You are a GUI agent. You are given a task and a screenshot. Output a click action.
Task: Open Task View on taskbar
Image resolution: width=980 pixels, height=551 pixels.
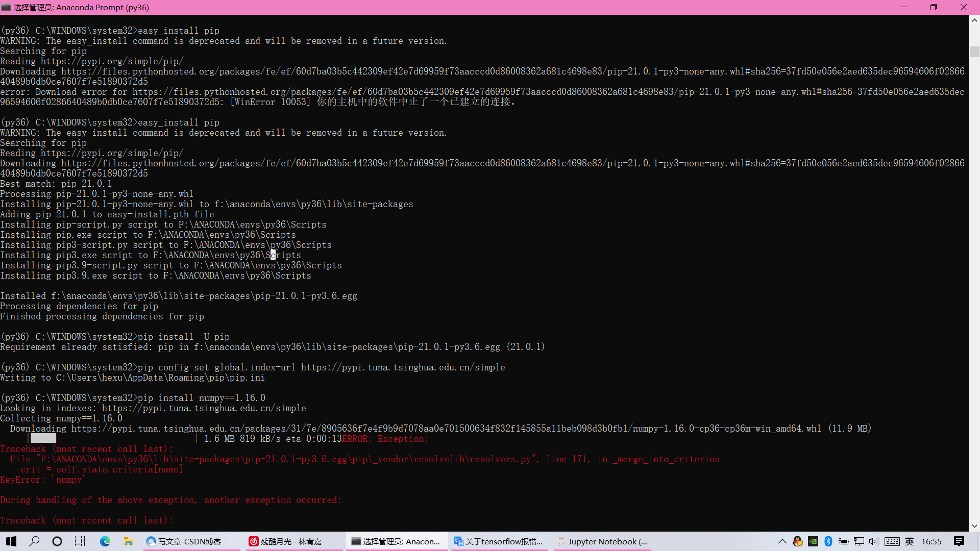(80, 541)
